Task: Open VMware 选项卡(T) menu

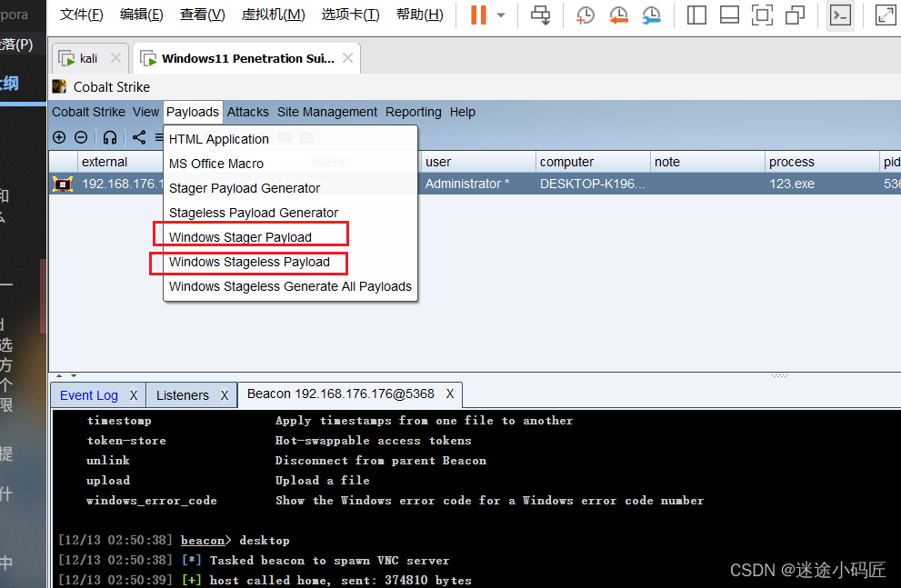Action: (x=351, y=15)
